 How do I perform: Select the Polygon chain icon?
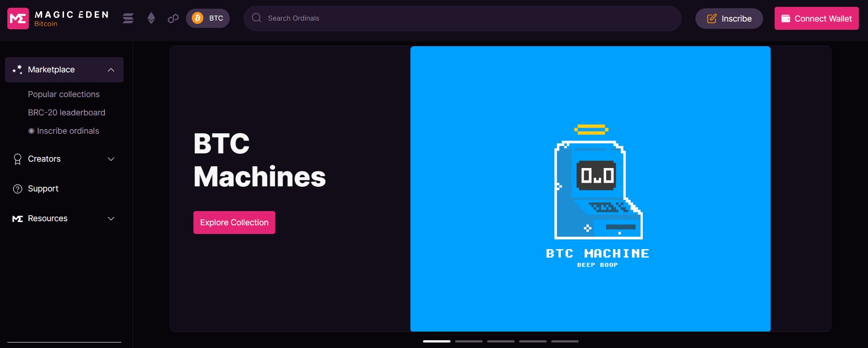click(173, 18)
